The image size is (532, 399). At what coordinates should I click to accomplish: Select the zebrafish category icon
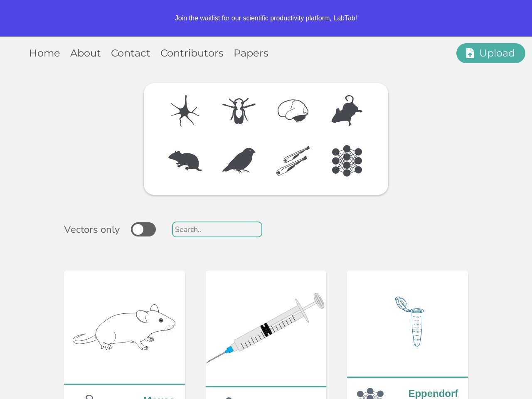pyautogui.click(x=293, y=161)
